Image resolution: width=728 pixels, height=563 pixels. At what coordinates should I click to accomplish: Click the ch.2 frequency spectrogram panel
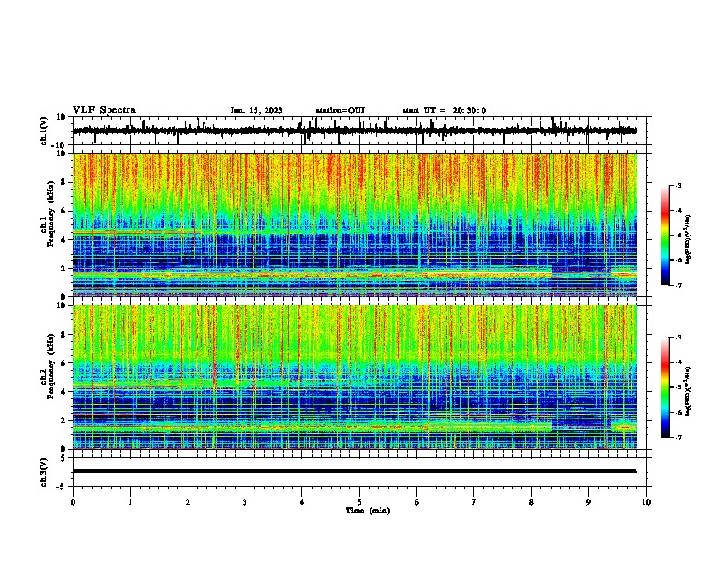(355, 377)
